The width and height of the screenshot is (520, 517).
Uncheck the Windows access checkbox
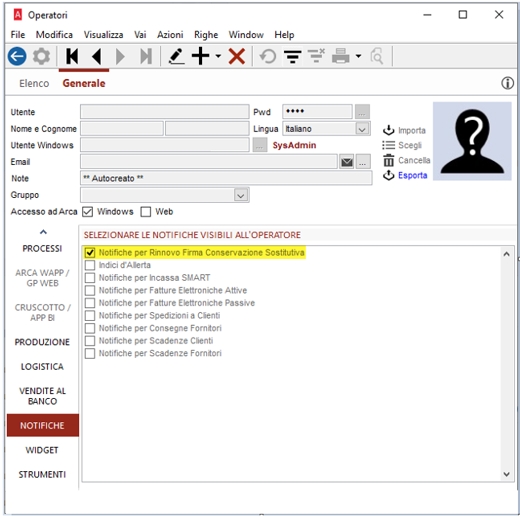[87, 212]
